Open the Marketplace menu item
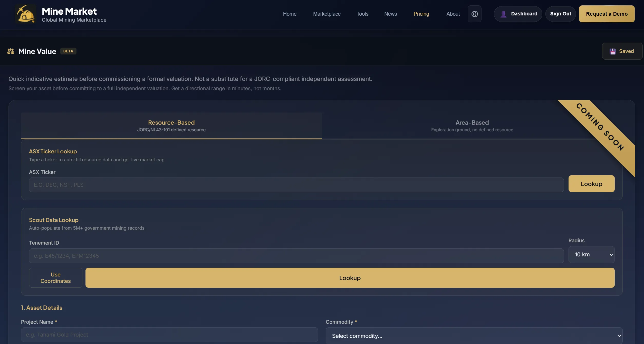This screenshot has height=344, width=644. click(x=326, y=14)
